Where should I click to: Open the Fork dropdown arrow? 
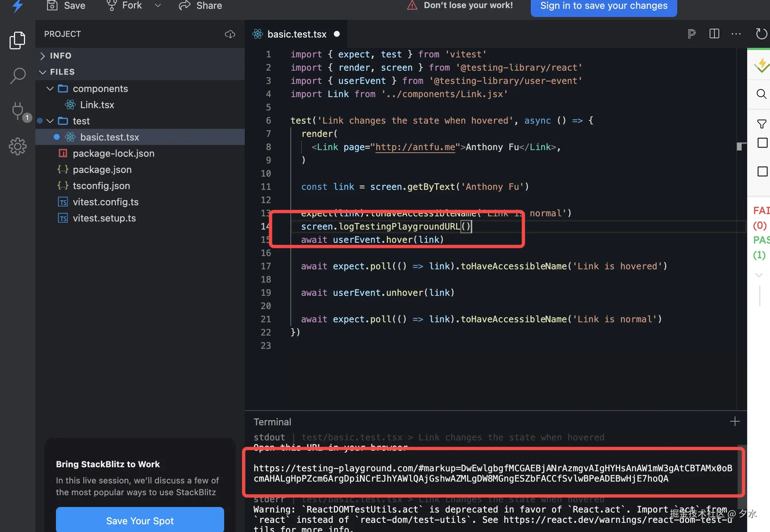click(158, 6)
